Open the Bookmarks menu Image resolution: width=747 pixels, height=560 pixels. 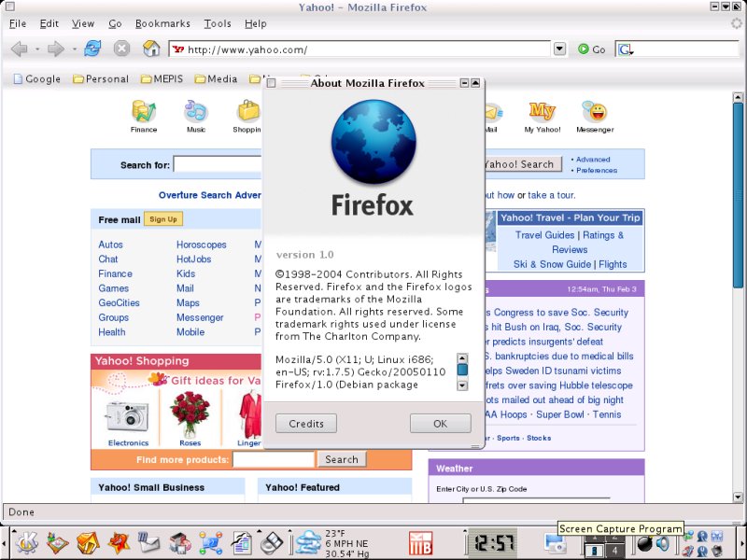pos(162,23)
